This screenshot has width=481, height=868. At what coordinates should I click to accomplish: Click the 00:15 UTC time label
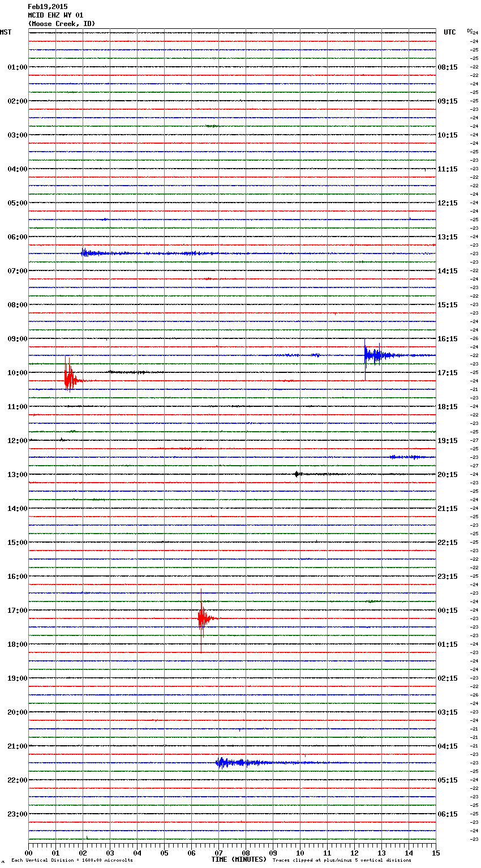(448, 611)
